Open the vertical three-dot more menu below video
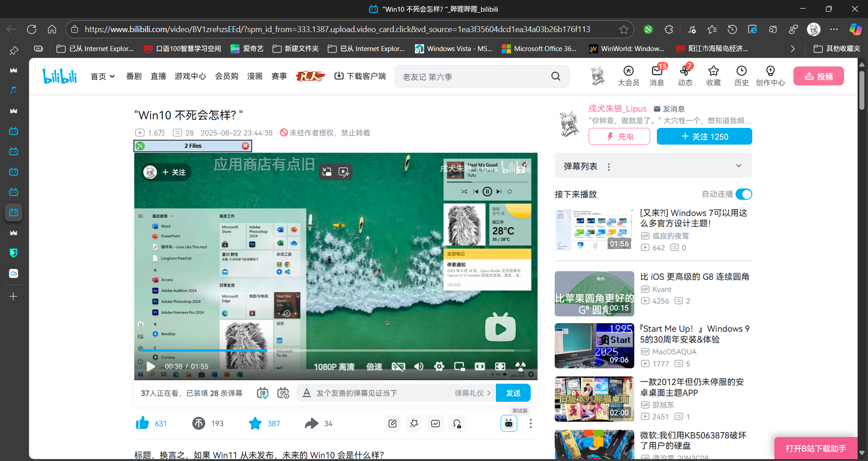 (x=531, y=423)
